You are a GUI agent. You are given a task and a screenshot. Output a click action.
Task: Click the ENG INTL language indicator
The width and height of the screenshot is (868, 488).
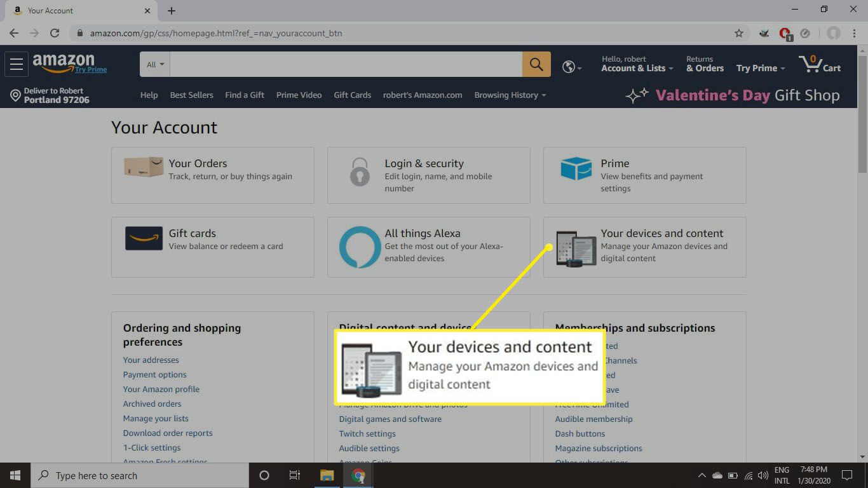click(x=782, y=475)
